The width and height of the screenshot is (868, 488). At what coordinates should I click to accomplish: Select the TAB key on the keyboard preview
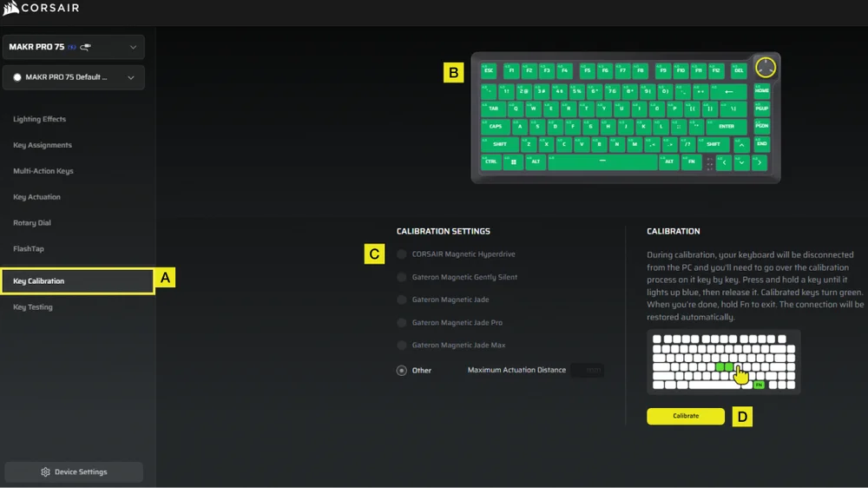[493, 109]
